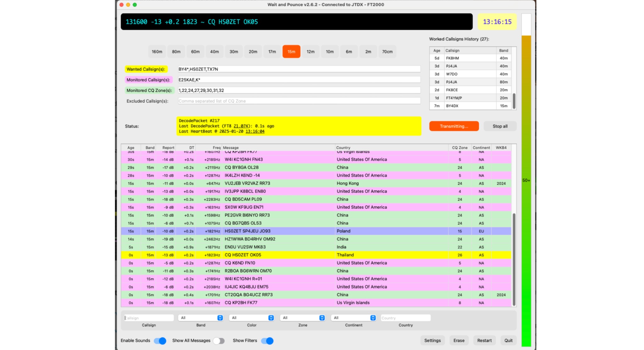Select FT4YM/P in worked callsigns history
This screenshot has width=644, height=350.
point(471,98)
